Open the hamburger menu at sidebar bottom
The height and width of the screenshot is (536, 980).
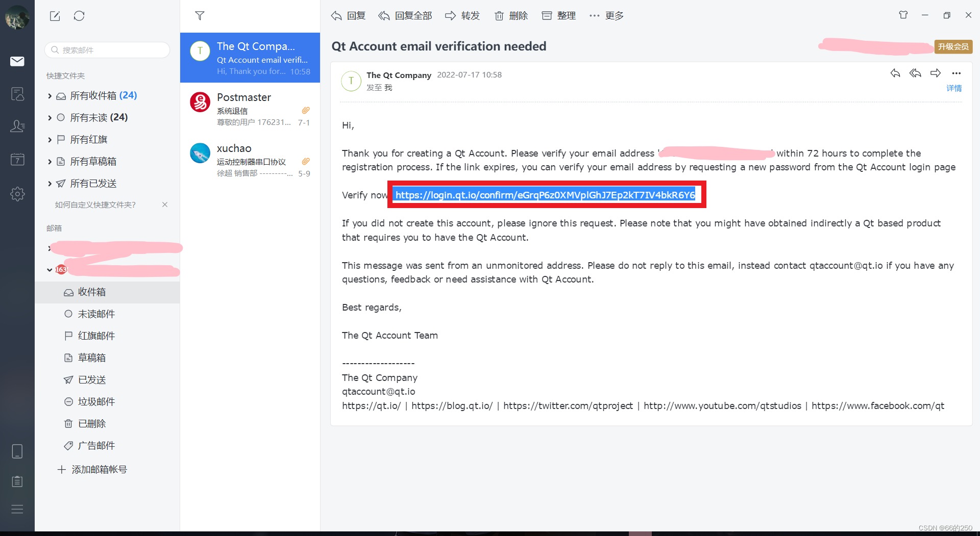point(17,509)
